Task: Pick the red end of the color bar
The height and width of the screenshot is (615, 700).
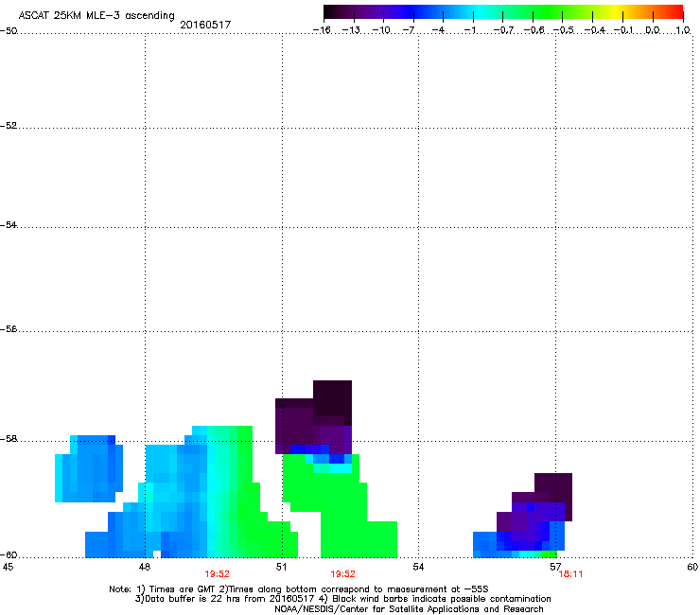Action: point(676,12)
